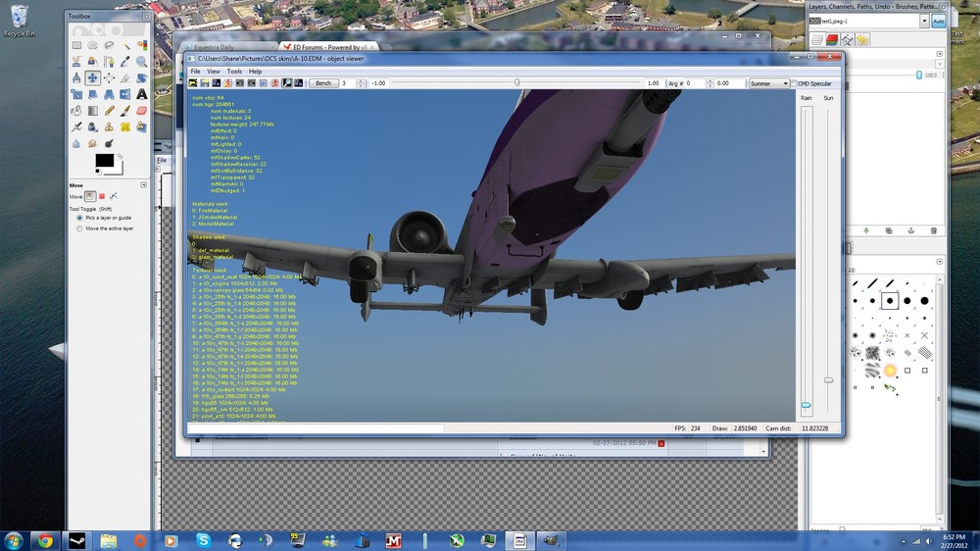Click the foreground black color swatch
980x551 pixels.
(x=105, y=160)
